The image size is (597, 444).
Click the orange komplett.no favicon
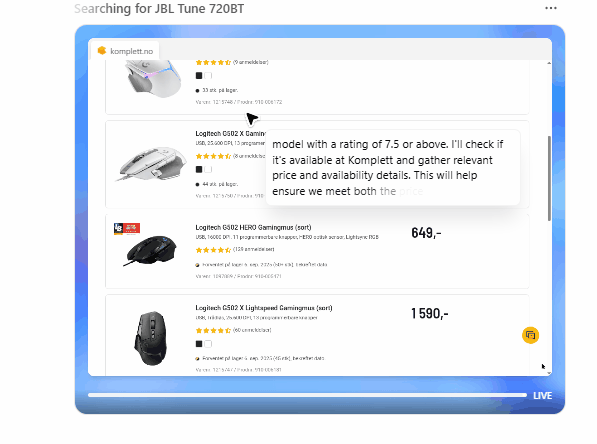(x=102, y=50)
